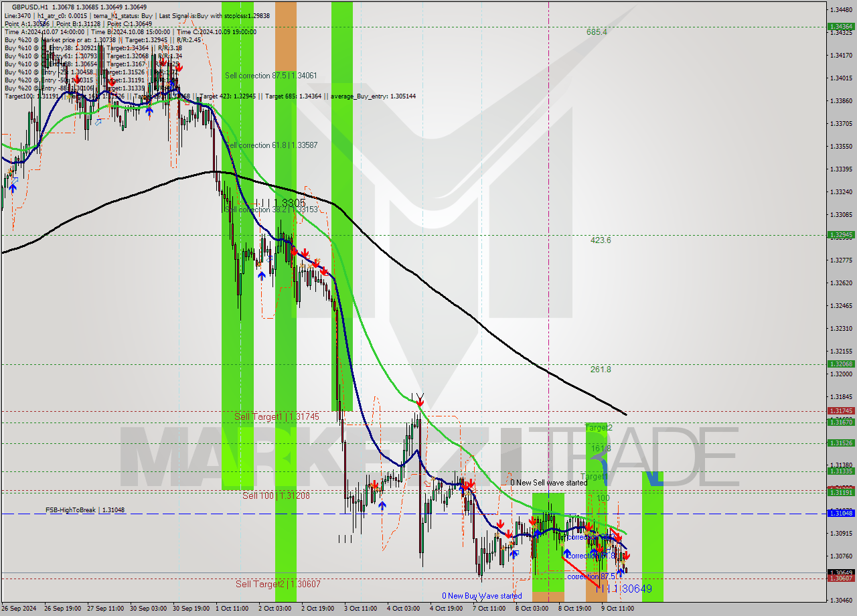Click blue price tag 1.31048 on axis

[x=840, y=514]
